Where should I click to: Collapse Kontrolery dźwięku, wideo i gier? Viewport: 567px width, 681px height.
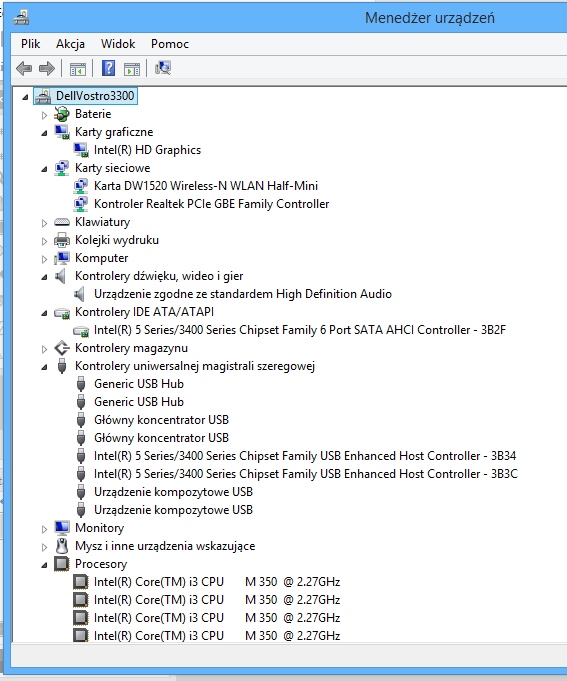pyautogui.click(x=44, y=277)
